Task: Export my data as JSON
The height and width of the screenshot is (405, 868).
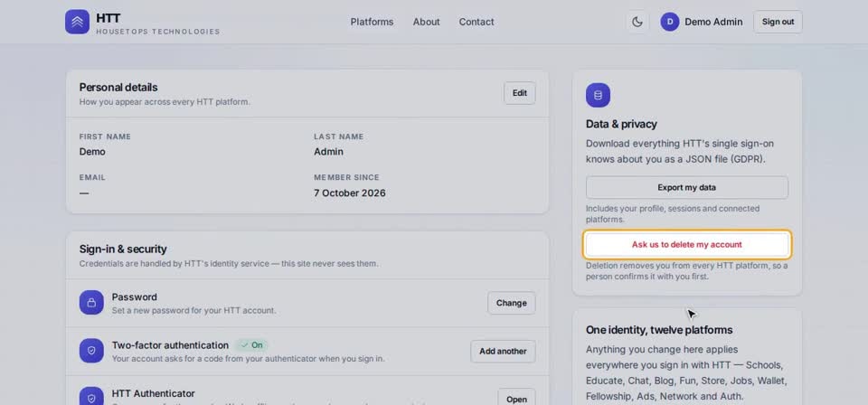Action: pos(686,187)
